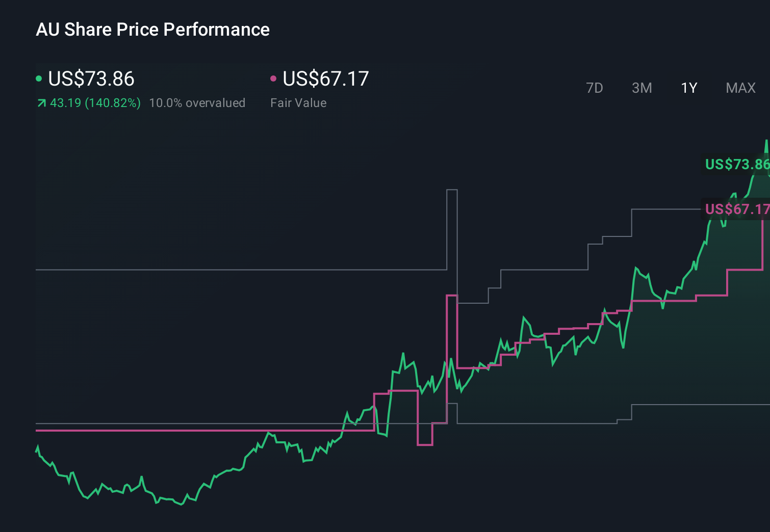Click the large US$73.86 header price

[91, 79]
